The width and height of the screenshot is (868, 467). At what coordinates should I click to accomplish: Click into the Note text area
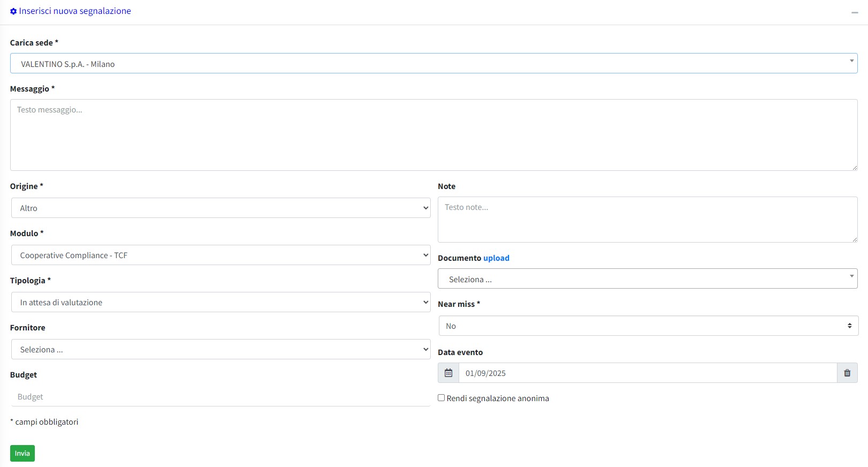647,220
